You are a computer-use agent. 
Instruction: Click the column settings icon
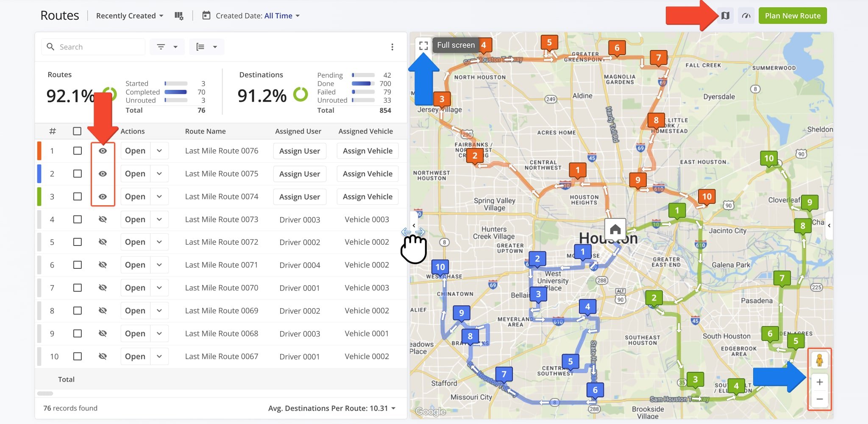click(179, 16)
